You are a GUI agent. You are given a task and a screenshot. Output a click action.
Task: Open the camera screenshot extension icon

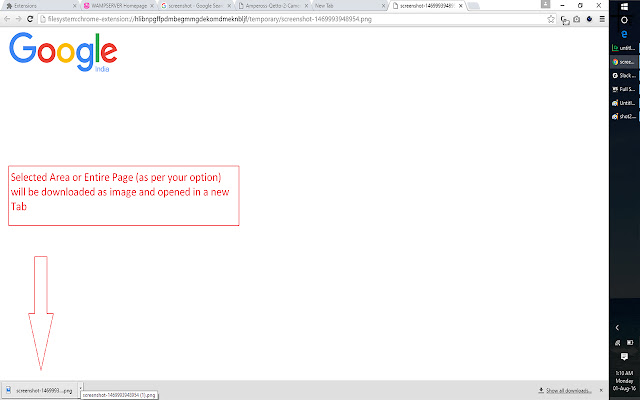tap(577, 19)
